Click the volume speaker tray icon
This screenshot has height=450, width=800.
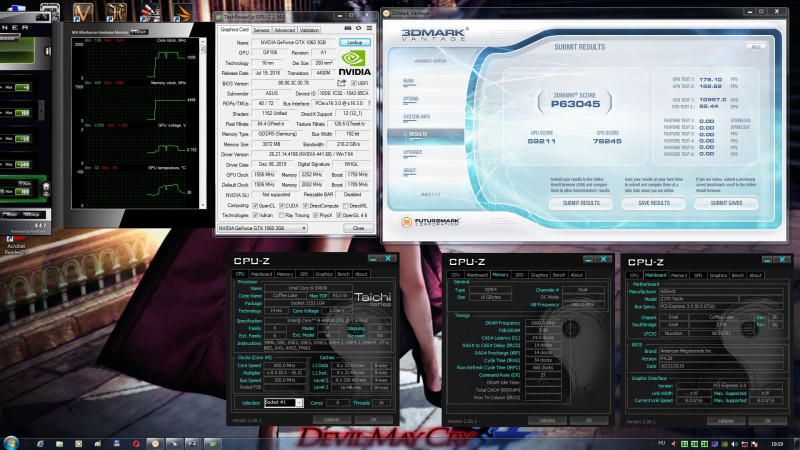point(735,444)
